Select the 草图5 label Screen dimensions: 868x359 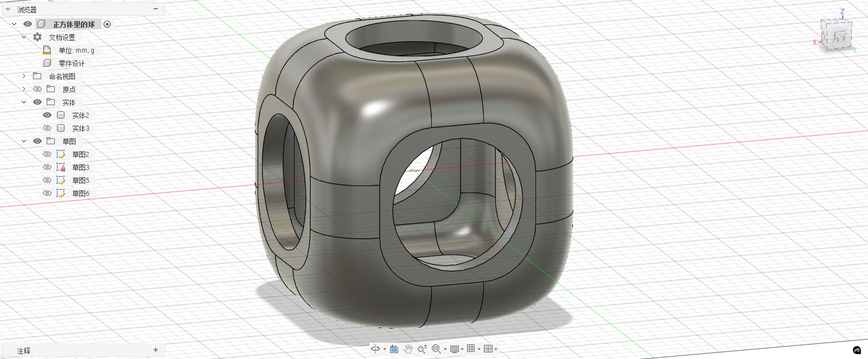click(x=81, y=180)
